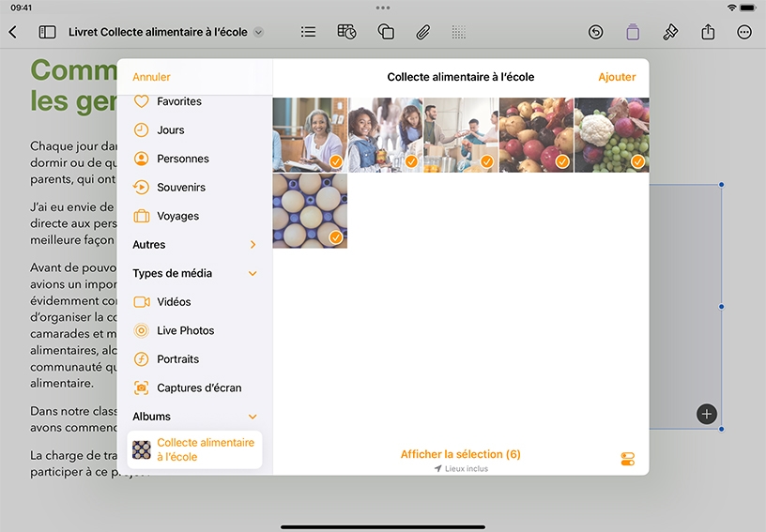The height and width of the screenshot is (532, 766).
Task: Tap the image placeholder middle-right handle
Action: point(722,307)
